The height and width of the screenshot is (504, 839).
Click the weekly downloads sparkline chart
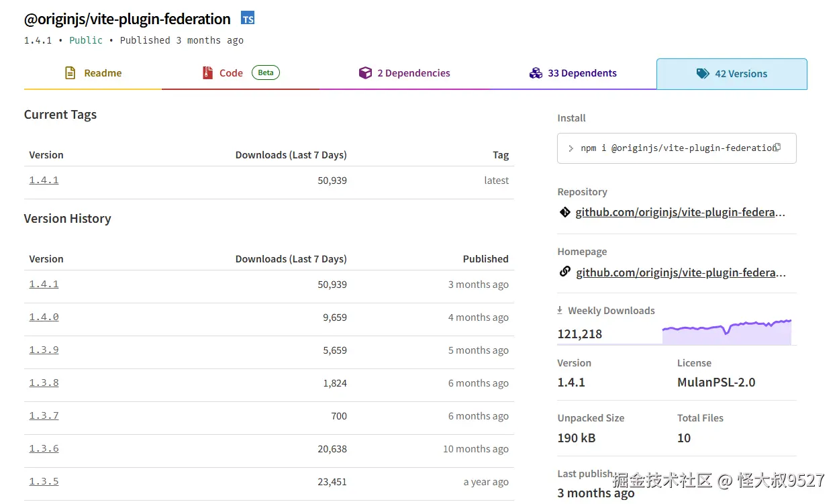coord(727,332)
